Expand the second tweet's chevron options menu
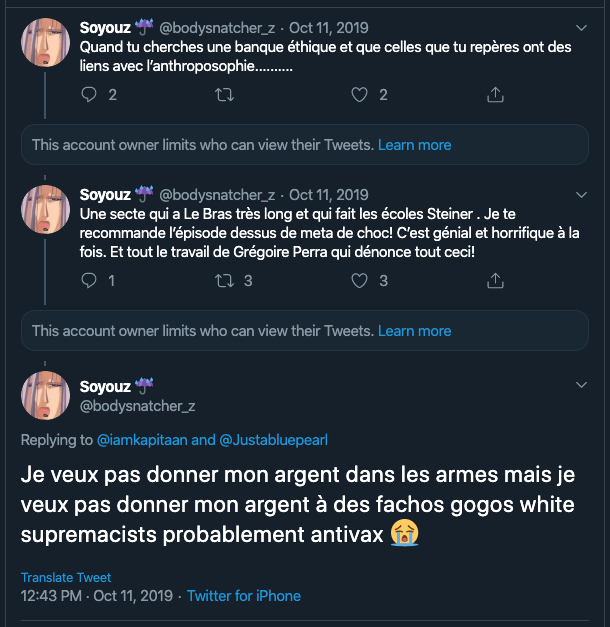This screenshot has height=627, width=610. tap(582, 195)
